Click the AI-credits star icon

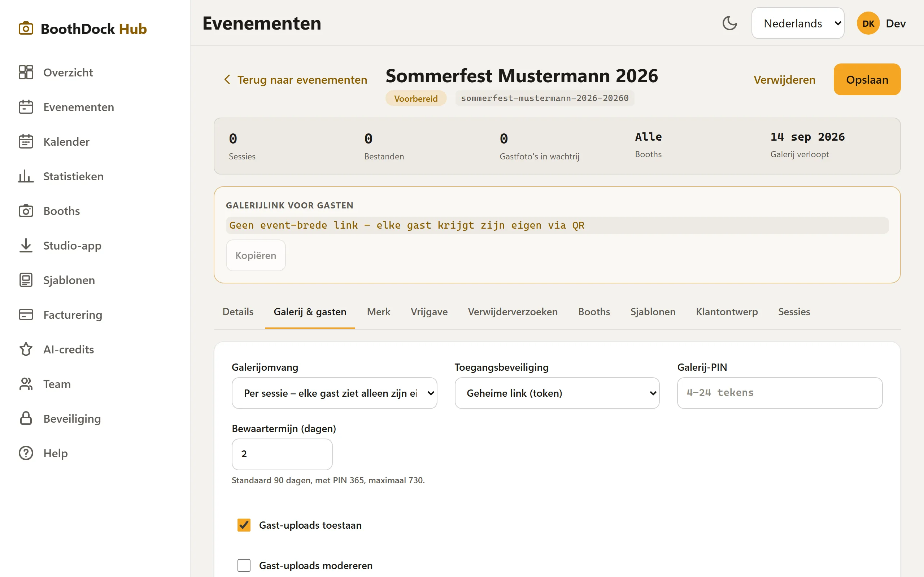26,349
